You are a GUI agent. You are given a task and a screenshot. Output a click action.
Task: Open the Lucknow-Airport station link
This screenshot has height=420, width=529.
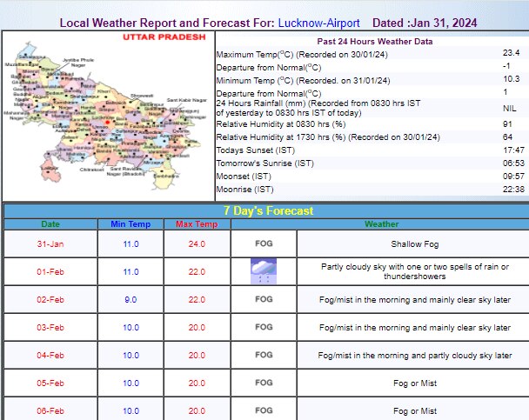[318, 23]
